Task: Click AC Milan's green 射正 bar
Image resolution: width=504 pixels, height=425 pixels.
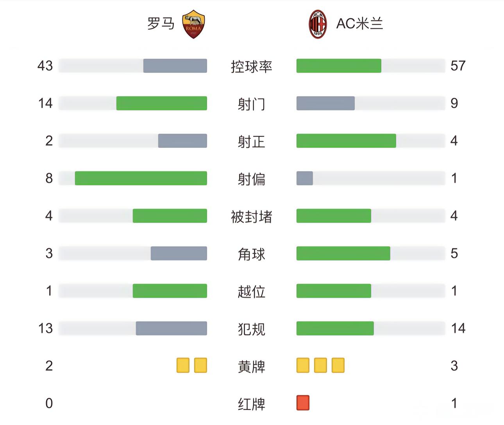Action: coord(346,141)
